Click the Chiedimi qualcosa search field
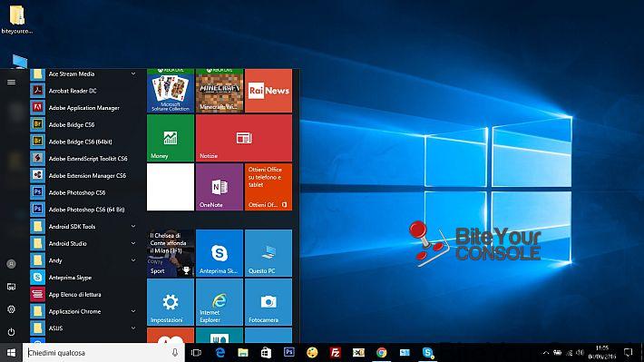The width and height of the screenshot is (644, 362). [x=99, y=353]
